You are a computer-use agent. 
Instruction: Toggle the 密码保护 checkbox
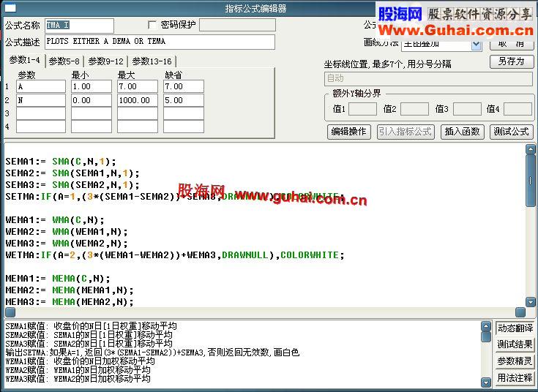point(152,25)
